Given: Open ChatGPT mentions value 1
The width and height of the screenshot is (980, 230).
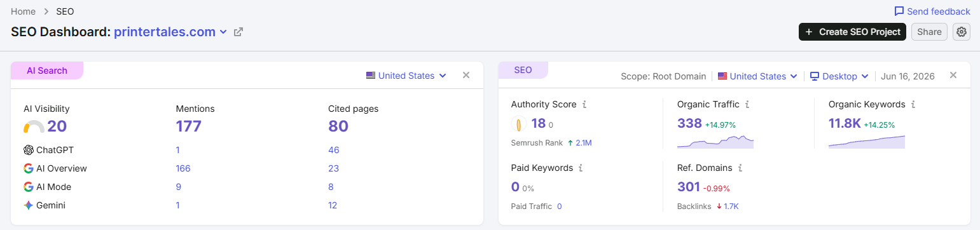Looking at the screenshot, I should pos(178,150).
